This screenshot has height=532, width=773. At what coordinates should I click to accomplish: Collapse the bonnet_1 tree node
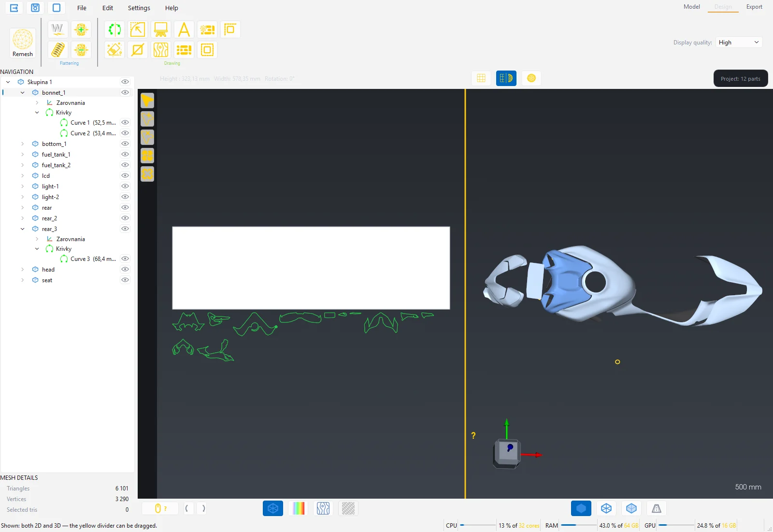point(23,93)
